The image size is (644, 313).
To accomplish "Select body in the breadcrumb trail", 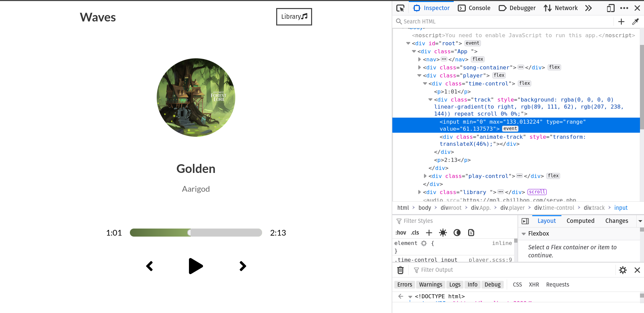I will pyautogui.click(x=425, y=208).
